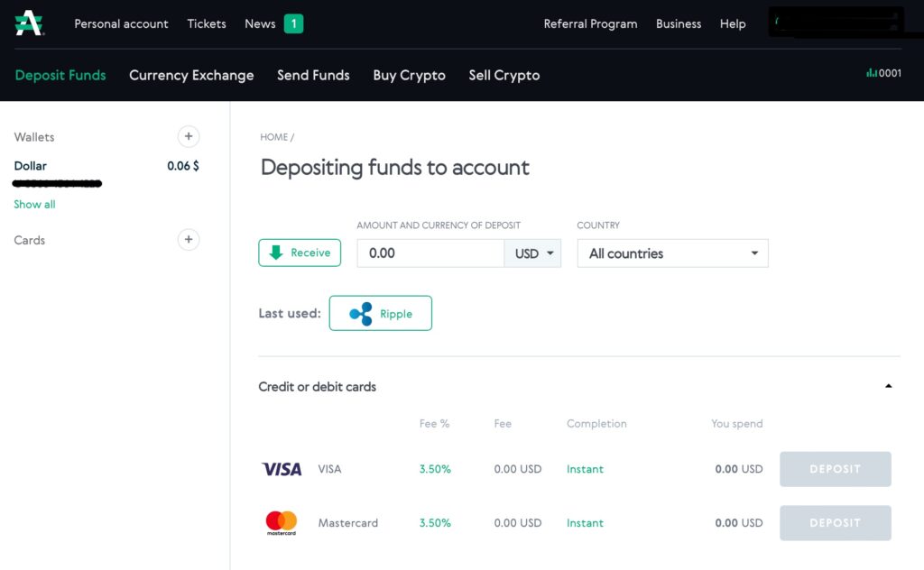Screen dimensions: 924x570
Task: Click the Receive button
Action: tap(300, 253)
